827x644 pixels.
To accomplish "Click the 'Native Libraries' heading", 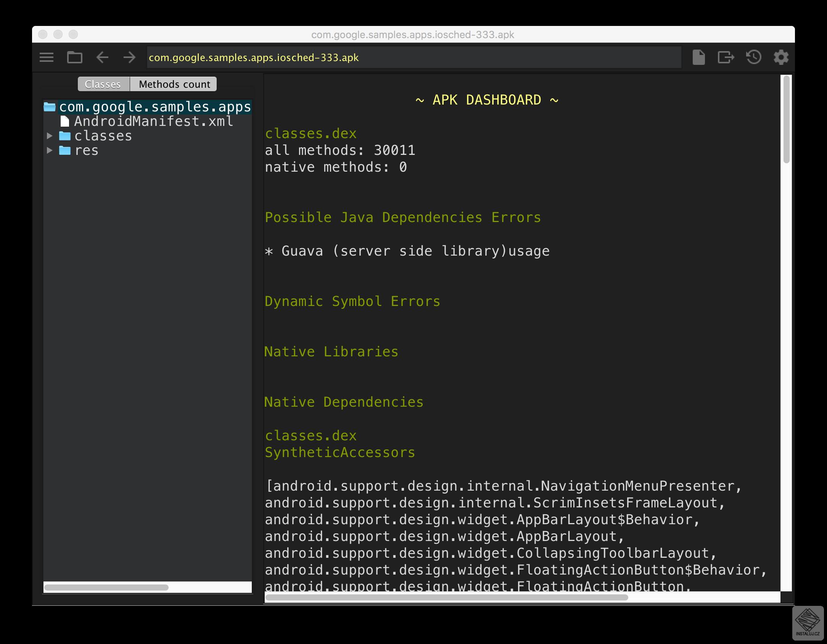I will click(x=331, y=352).
